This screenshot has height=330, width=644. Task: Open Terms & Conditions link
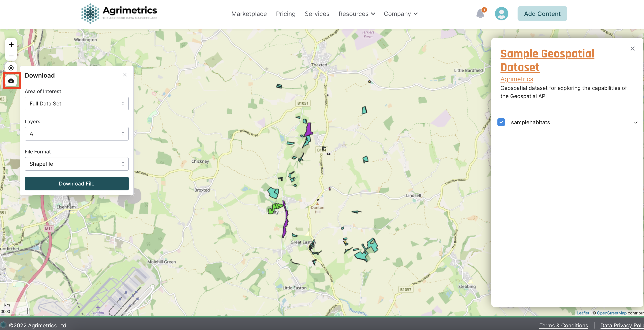click(x=563, y=325)
